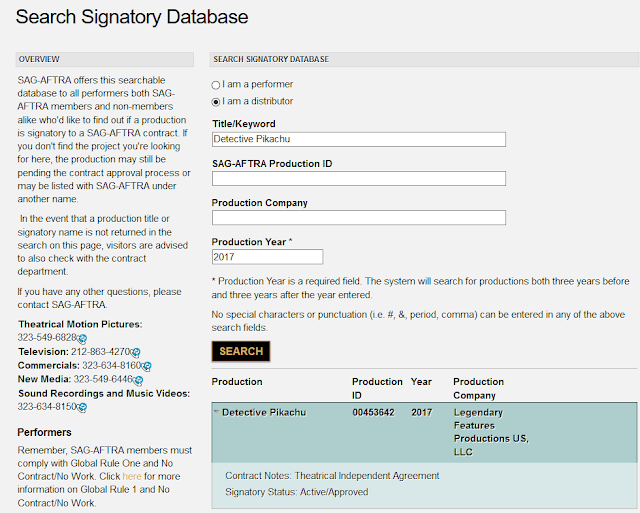Screen dimensions: 640x513
Task: Click call icon beside New Media number
Action: (x=138, y=380)
